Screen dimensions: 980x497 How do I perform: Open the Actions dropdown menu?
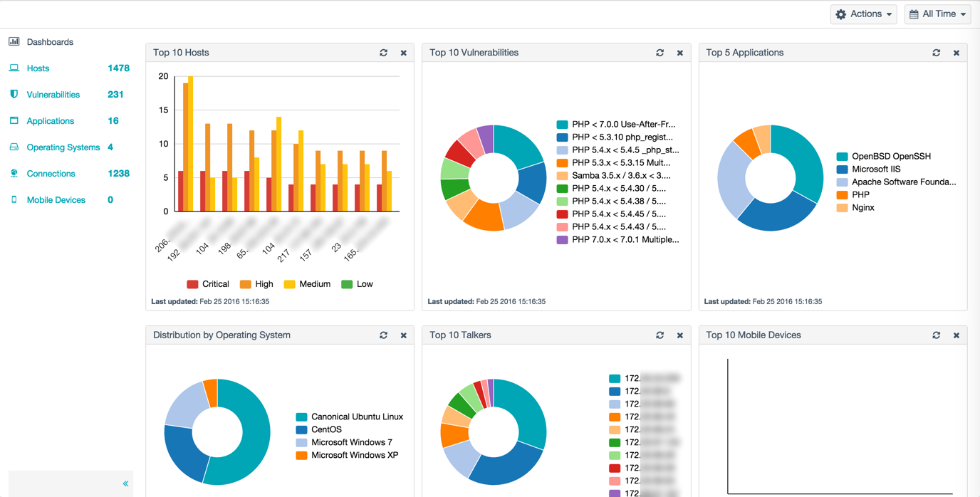pos(863,14)
